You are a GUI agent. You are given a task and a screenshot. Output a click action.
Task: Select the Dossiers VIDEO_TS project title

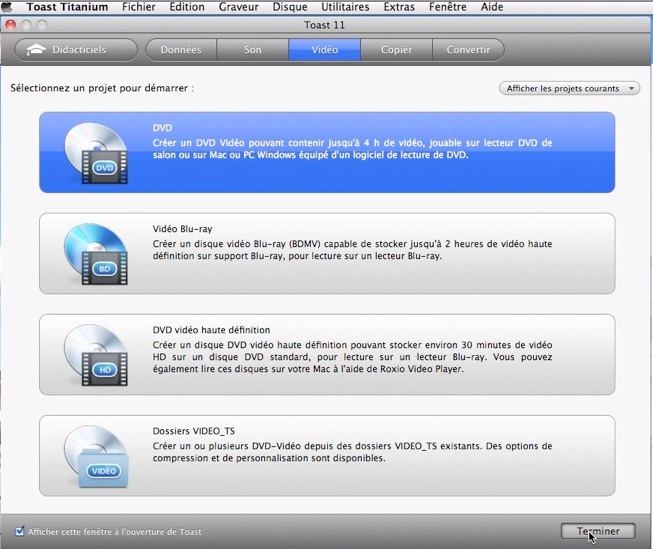[194, 431]
